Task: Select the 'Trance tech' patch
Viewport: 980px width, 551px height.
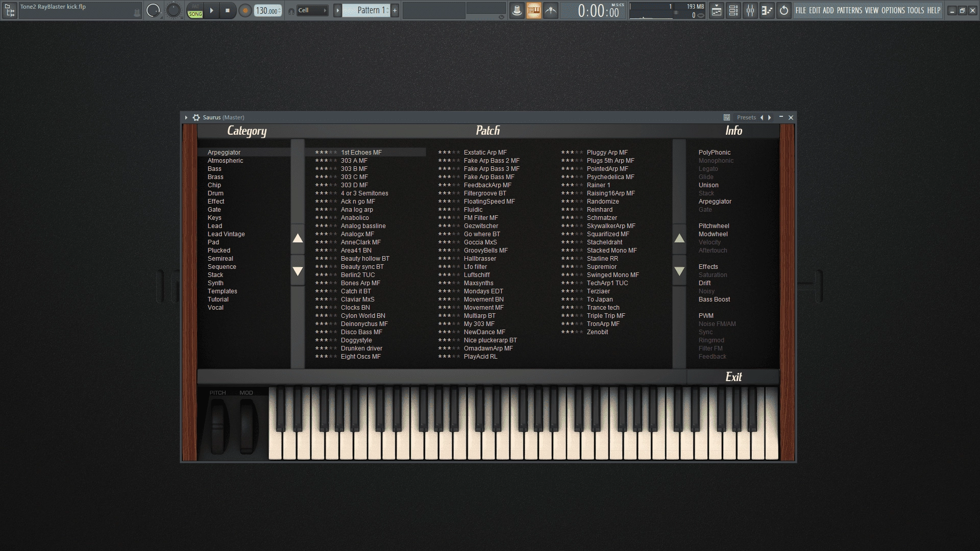Action: [603, 308]
